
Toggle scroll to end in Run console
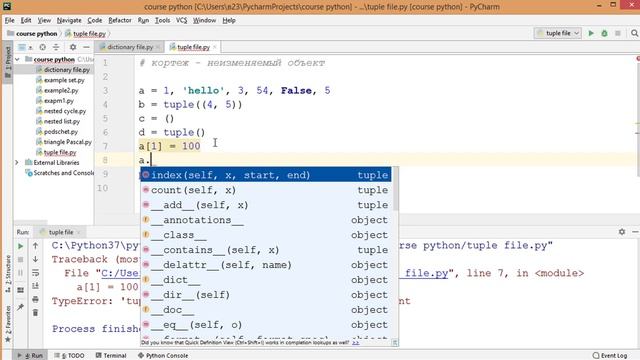(x=36, y=286)
